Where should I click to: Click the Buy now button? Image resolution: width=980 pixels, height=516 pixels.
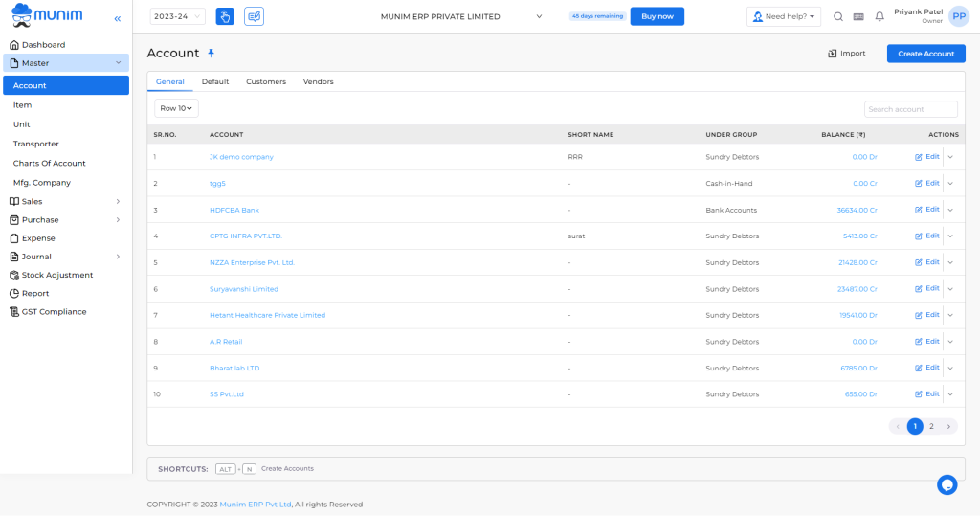coord(657,16)
